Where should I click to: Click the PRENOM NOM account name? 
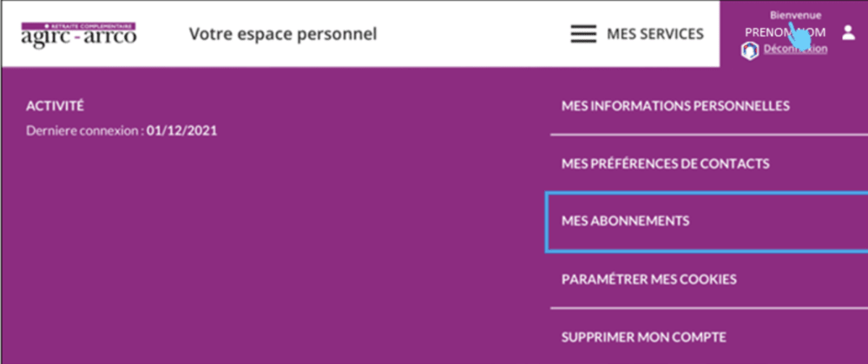pyautogui.click(x=784, y=32)
